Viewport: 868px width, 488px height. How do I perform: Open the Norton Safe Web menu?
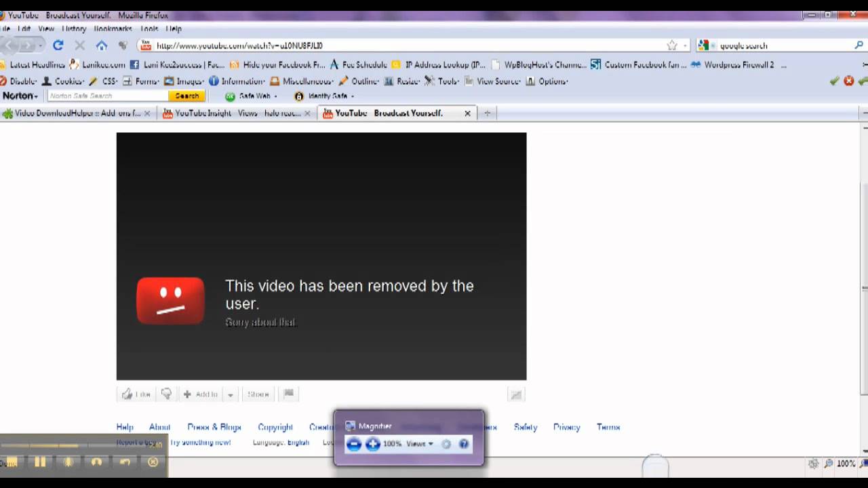(x=252, y=96)
